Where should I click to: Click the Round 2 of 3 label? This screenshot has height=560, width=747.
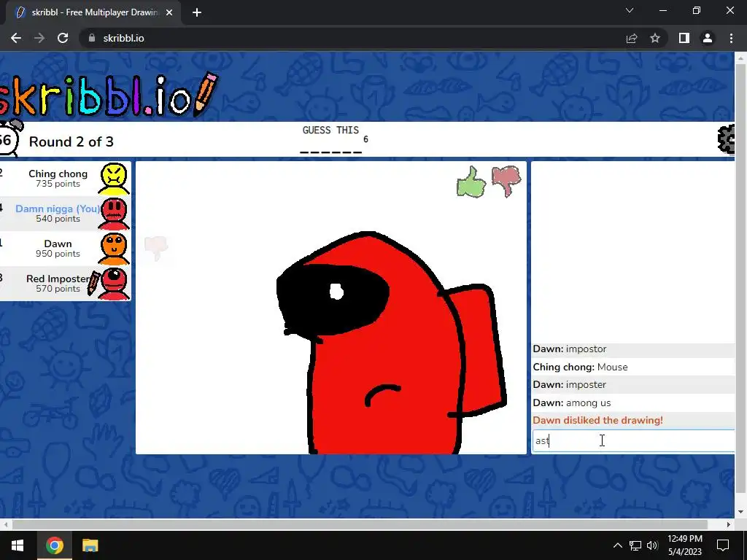click(71, 141)
